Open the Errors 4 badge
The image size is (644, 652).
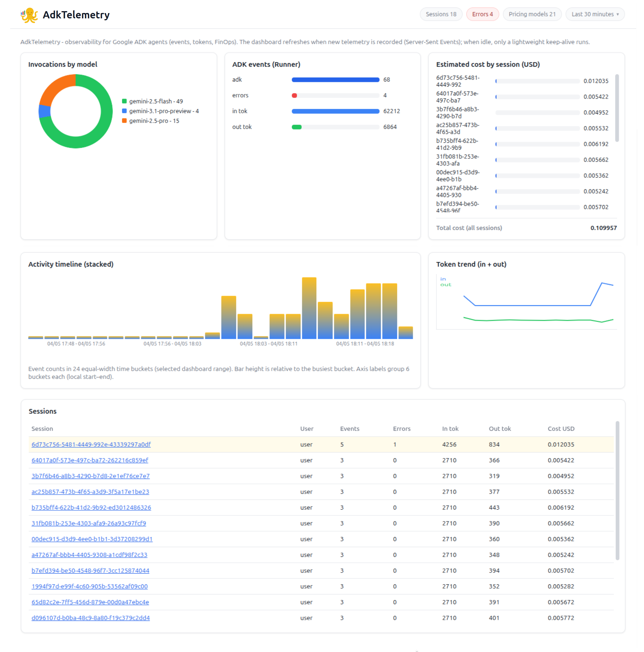482,14
